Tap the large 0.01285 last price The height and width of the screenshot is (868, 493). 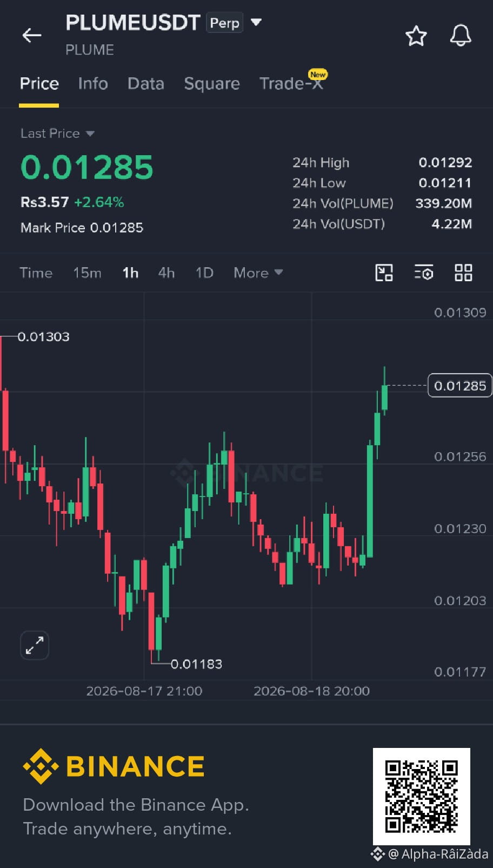click(87, 167)
